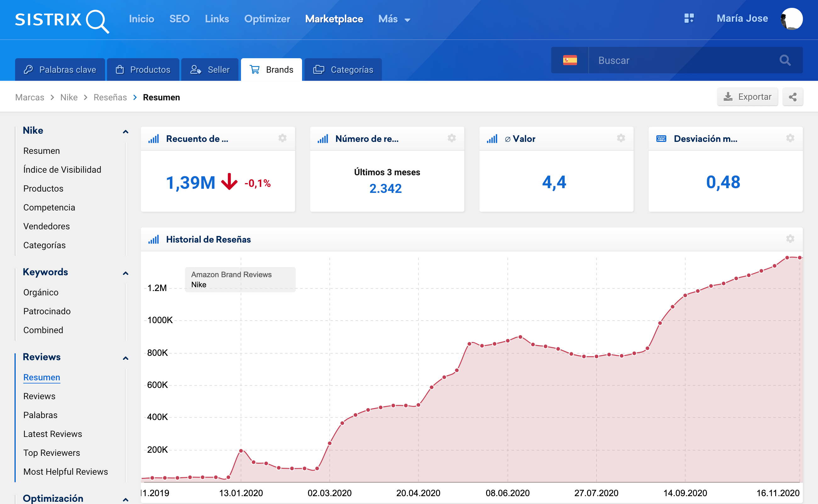Click the apps grid icon in header

(689, 18)
